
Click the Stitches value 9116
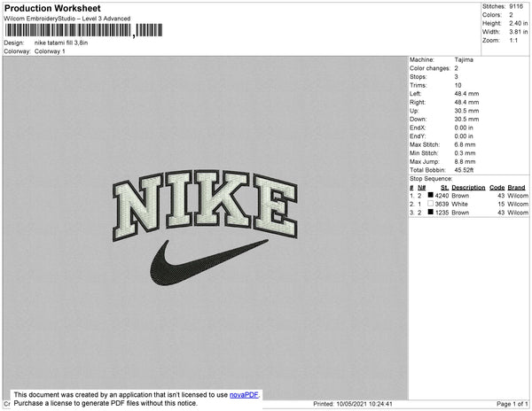click(x=516, y=6)
